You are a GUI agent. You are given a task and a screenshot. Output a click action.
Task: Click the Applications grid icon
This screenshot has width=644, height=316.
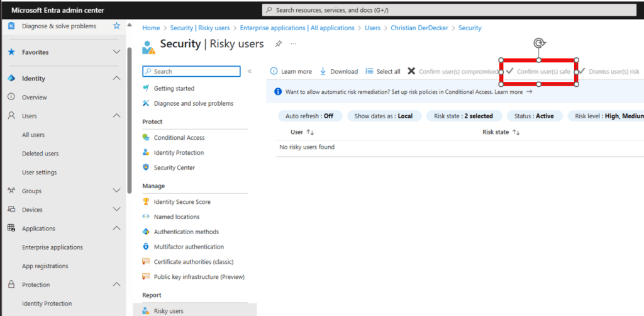point(11,228)
